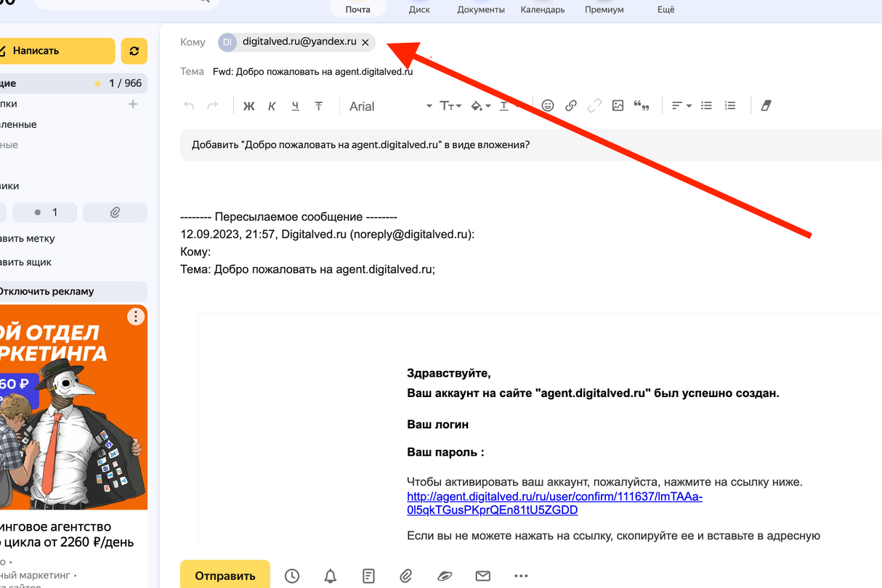Click the envelope icon in the bottom bar
Screen dimensions: 882x588
pyautogui.click(x=482, y=576)
